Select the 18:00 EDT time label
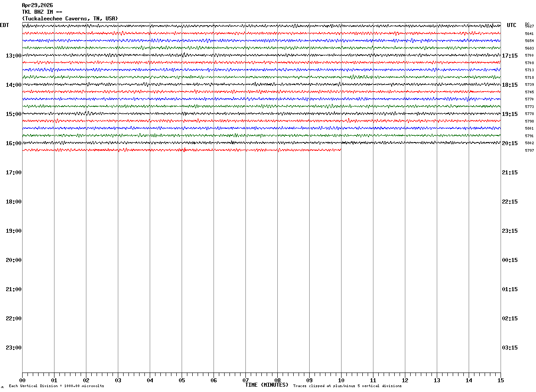Viewport: 536px width, 392px height. (x=14, y=202)
